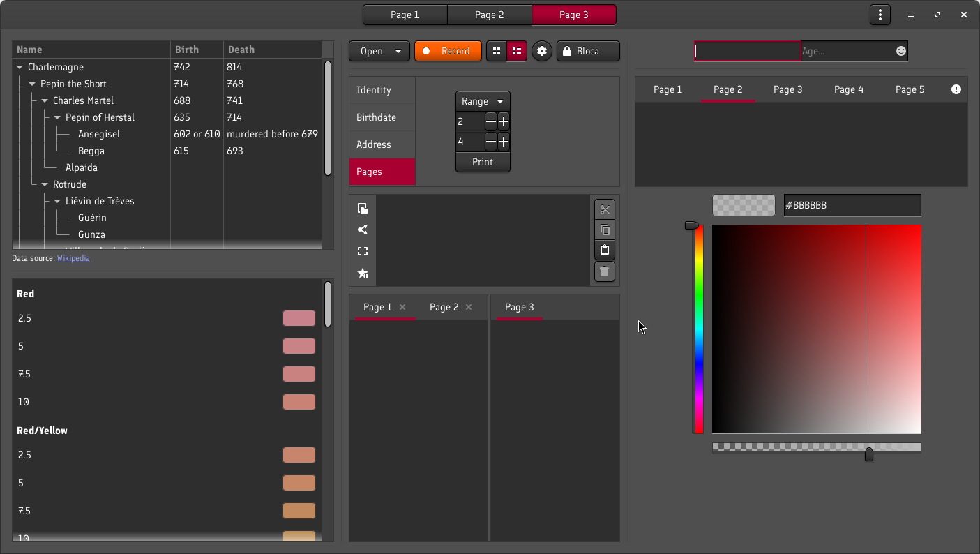Collapse the Rotrude row
Image resolution: width=980 pixels, height=554 pixels.
pos(45,184)
